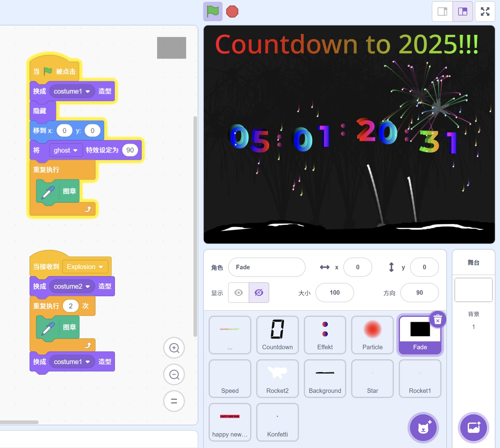
Task: Zoom in on the code workspace
Action: click(x=174, y=348)
